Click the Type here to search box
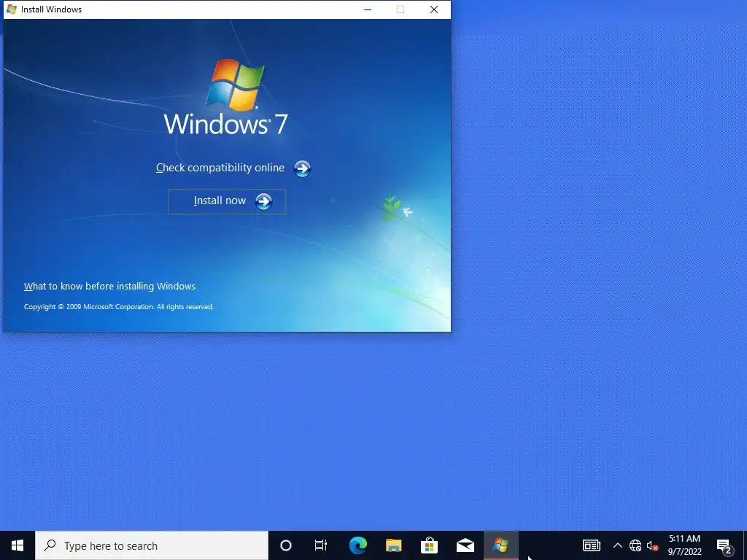747x560 pixels. click(x=152, y=545)
